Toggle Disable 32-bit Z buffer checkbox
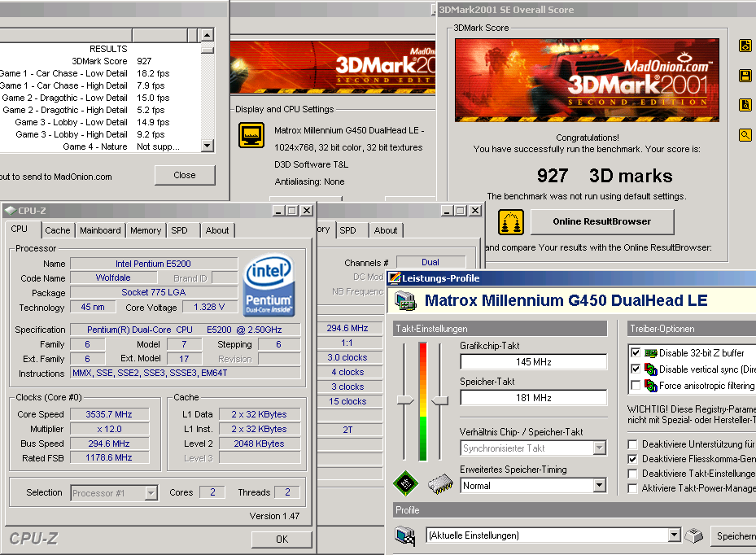Screen dimensions: 756x555 point(636,352)
